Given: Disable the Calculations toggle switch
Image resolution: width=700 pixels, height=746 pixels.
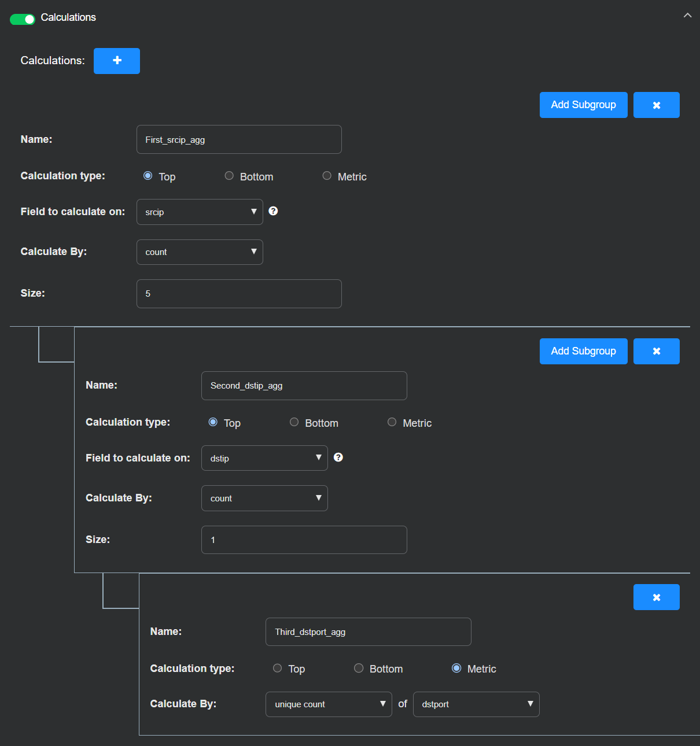Looking at the screenshot, I should pos(23,19).
